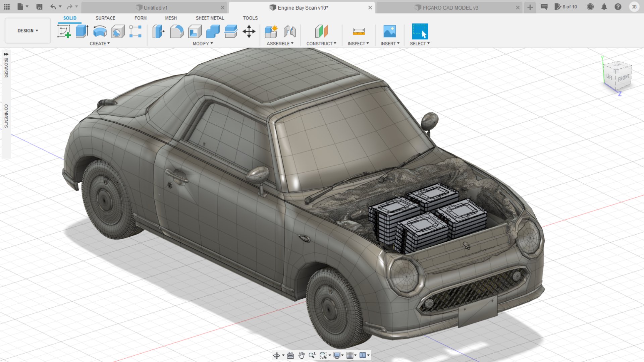Close the FIGARO CAD MODEL v3 tab
This screenshot has height=362, width=644.
(518, 7)
